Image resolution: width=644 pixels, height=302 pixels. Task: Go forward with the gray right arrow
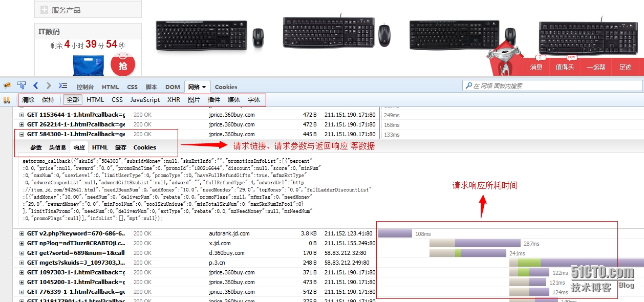pos(49,86)
